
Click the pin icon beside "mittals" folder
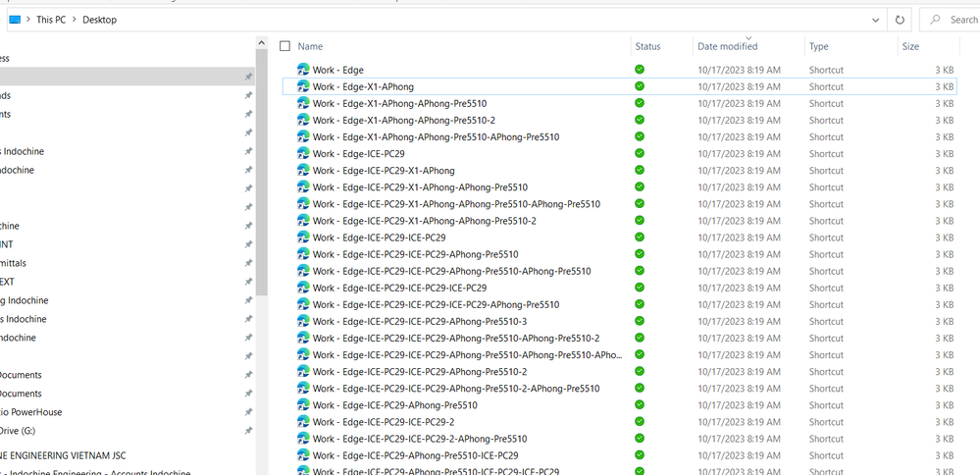248,263
